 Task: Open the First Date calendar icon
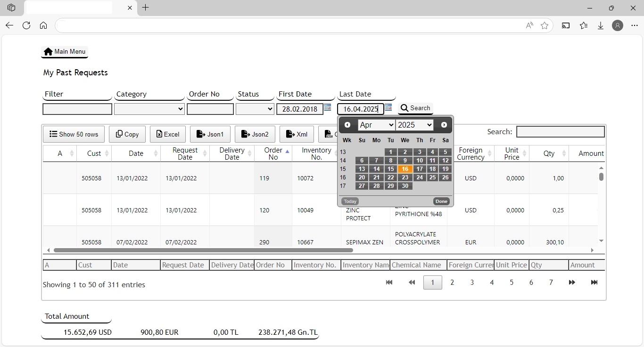pyautogui.click(x=328, y=108)
